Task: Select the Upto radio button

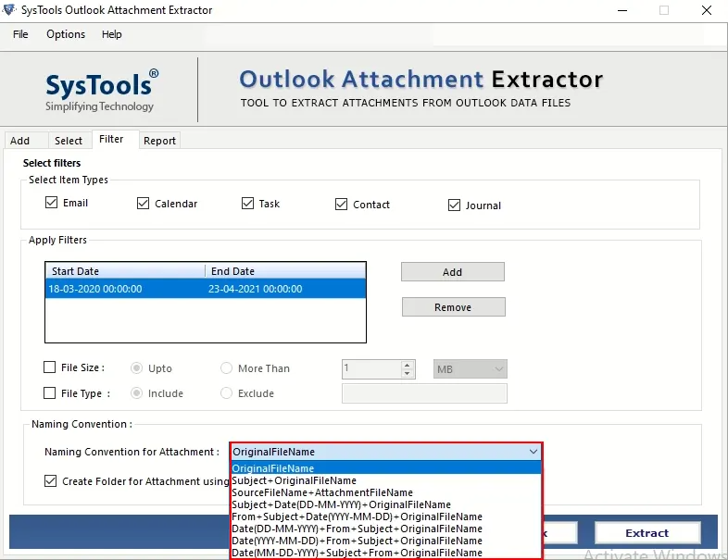Action: [x=136, y=367]
